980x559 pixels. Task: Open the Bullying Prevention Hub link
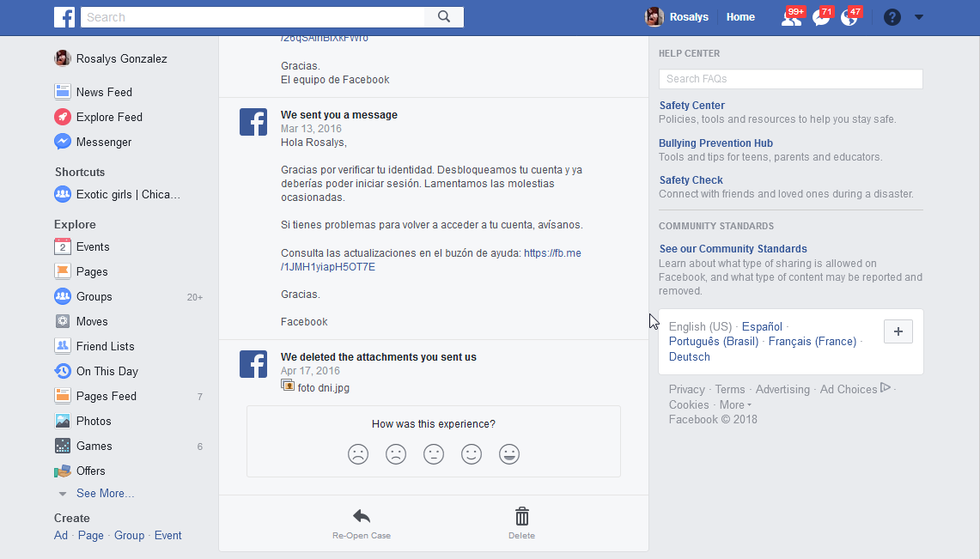tap(715, 143)
